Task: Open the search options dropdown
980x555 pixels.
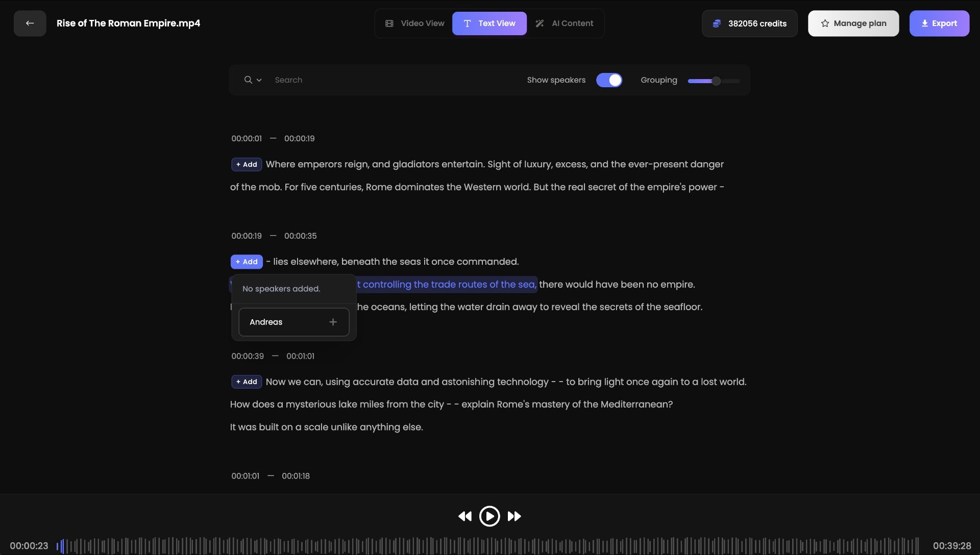Action: (x=253, y=80)
